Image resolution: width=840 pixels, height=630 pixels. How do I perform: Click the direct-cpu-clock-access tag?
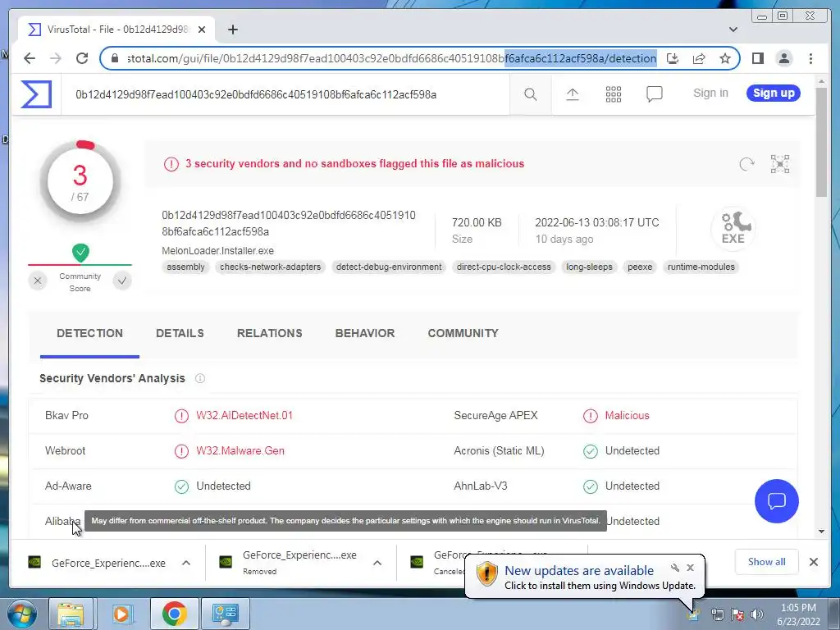(x=504, y=267)
